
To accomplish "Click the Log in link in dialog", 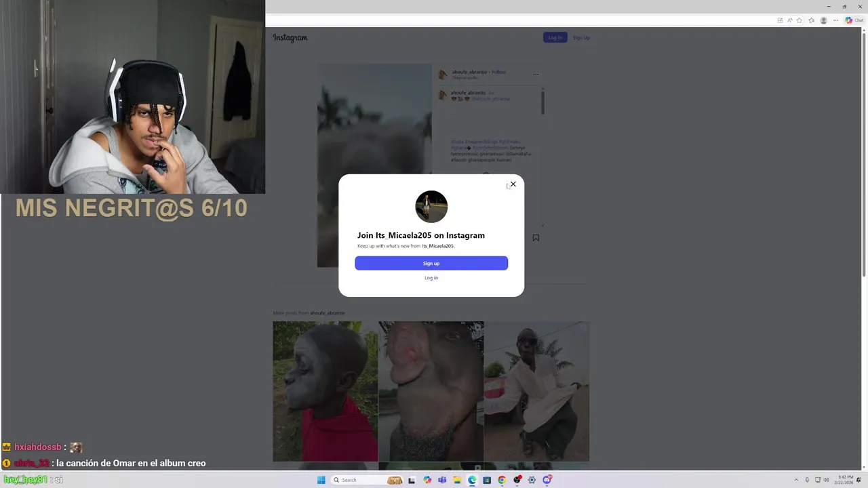I will (431, 278).
